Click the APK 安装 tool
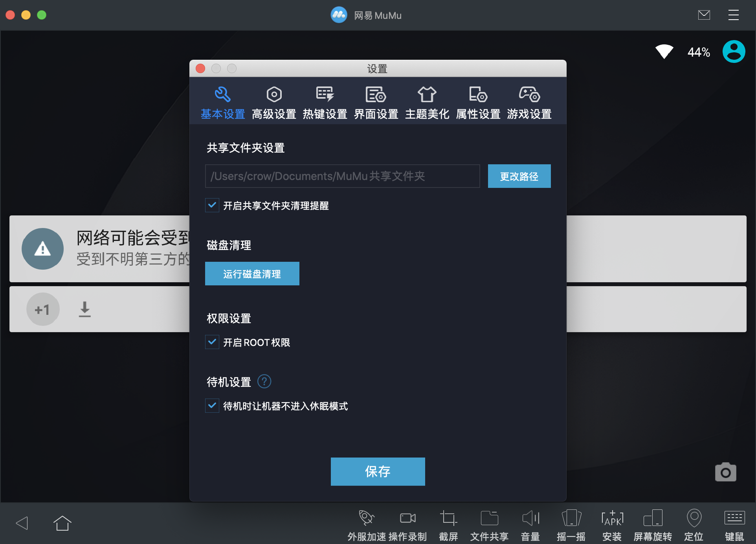This screenshot has width=756, height=544. click(x=612, y=526)
